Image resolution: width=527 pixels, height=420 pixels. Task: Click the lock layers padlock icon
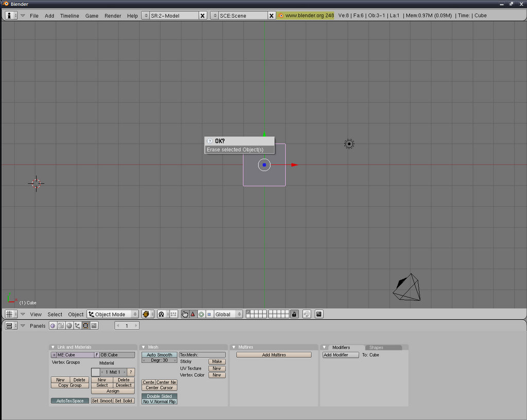tap(294, 314)
